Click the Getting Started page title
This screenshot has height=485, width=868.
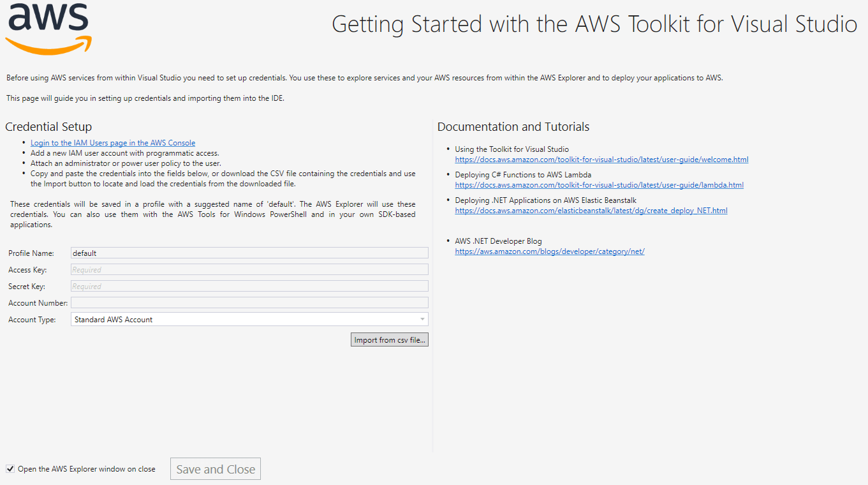[x=594, y=24]
